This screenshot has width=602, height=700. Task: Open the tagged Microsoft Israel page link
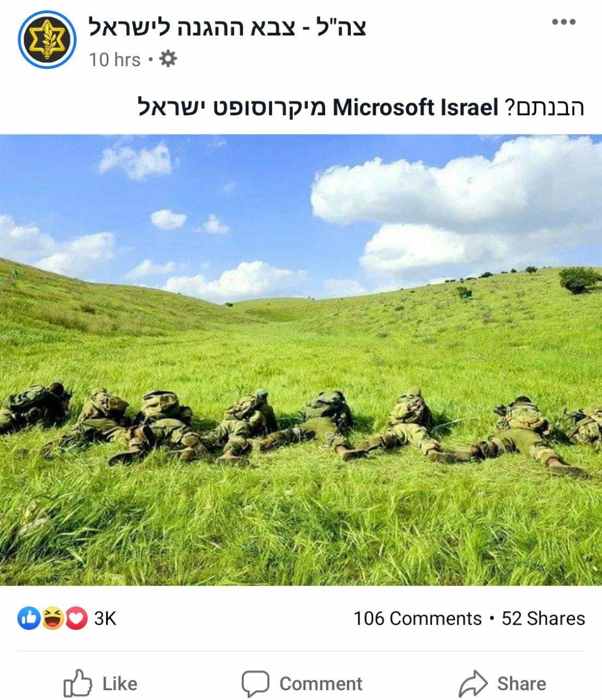pyautogui.click(x=415, y=107)
